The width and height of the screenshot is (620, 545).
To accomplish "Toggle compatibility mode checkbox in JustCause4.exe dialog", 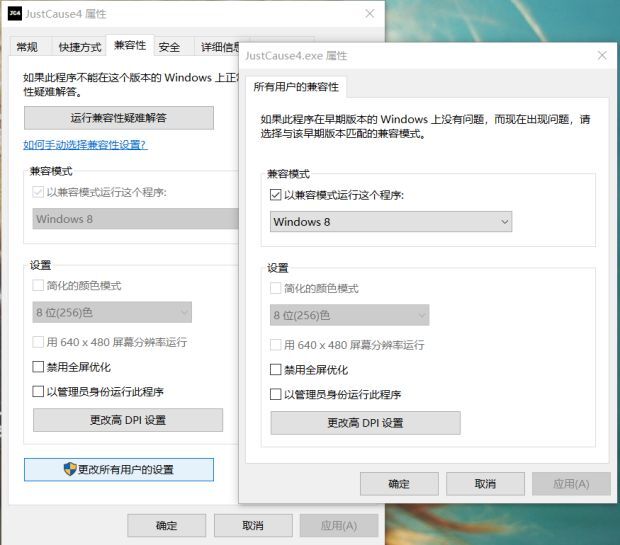I will click(276, 195).
